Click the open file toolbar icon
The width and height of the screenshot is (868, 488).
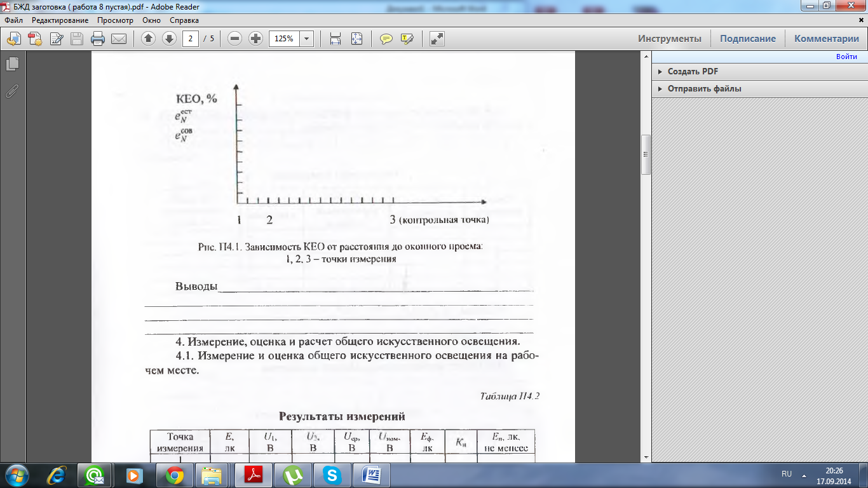(13, 39)
